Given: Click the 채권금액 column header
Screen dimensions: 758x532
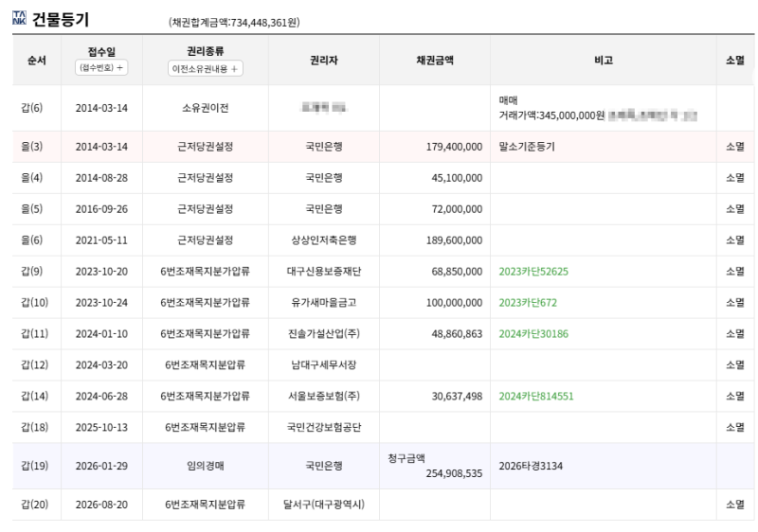Looking at the screenshot, I should pos(435,61).
